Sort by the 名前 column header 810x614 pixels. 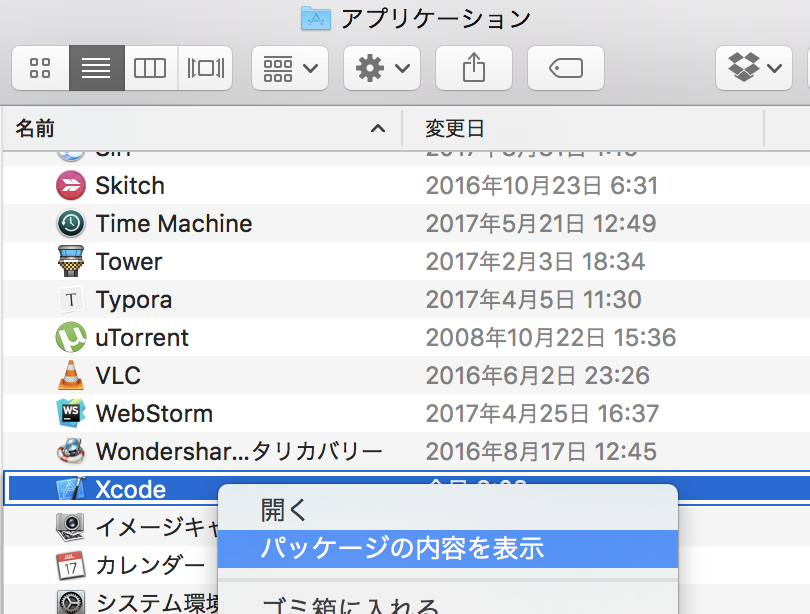[201, 128]
